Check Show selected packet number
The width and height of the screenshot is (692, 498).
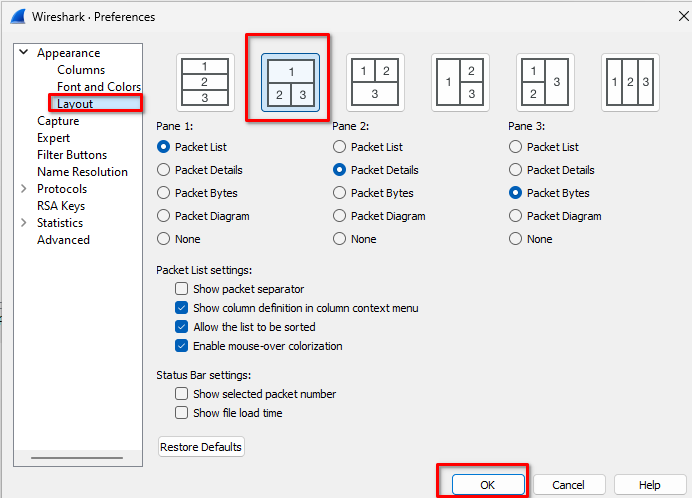click(182, 394)
